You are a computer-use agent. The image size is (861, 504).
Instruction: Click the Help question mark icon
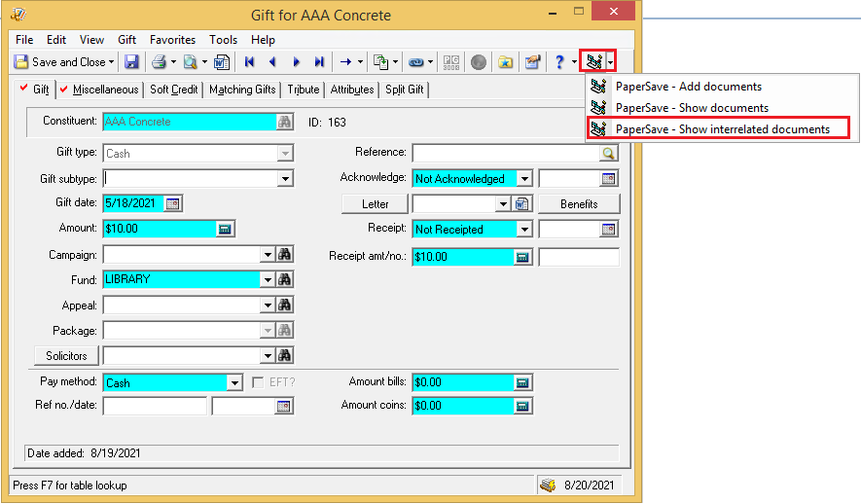pos(559,62)
